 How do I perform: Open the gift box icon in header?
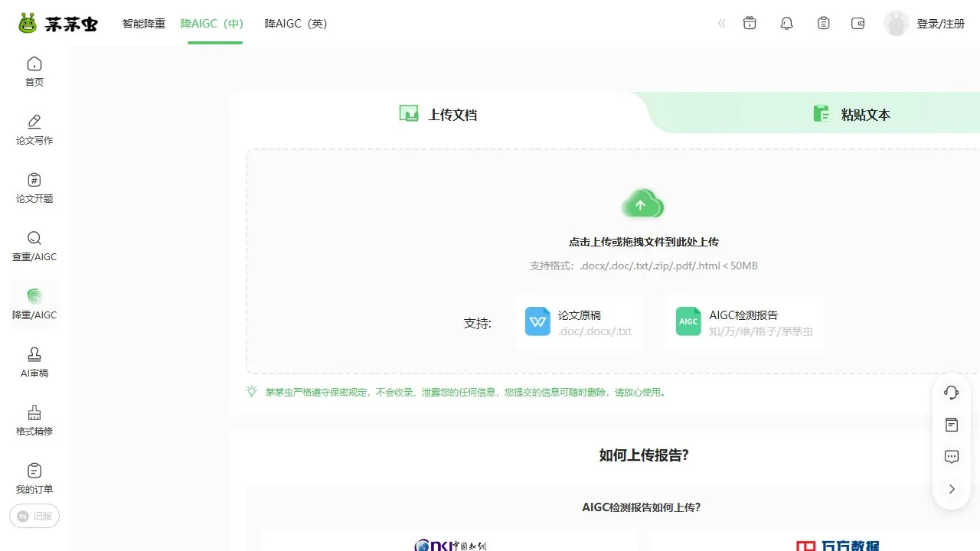click(x=750, y=24)
